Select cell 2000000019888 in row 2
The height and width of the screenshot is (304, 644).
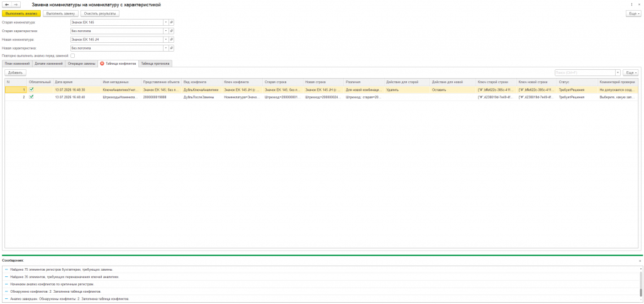click(162, 98)
